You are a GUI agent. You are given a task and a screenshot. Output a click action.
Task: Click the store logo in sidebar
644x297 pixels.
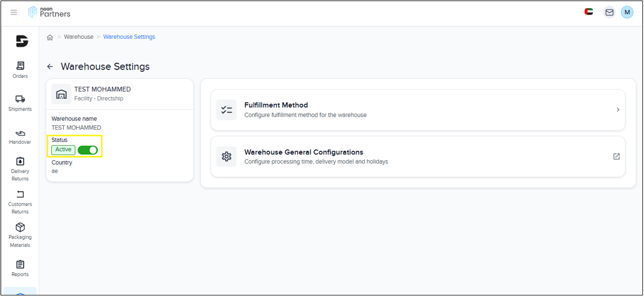[22, 41]
